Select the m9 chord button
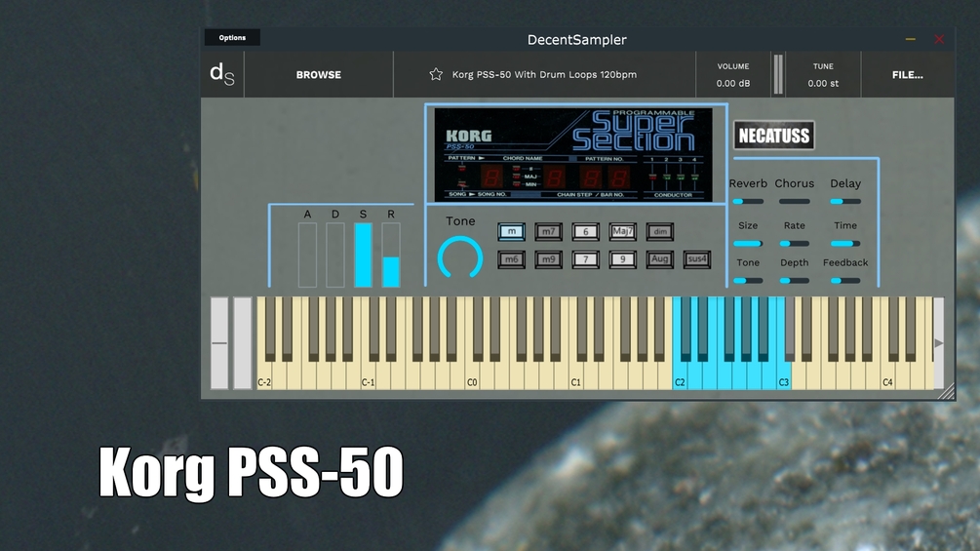The width and height of the screenshot is (980, 551). 548,259
